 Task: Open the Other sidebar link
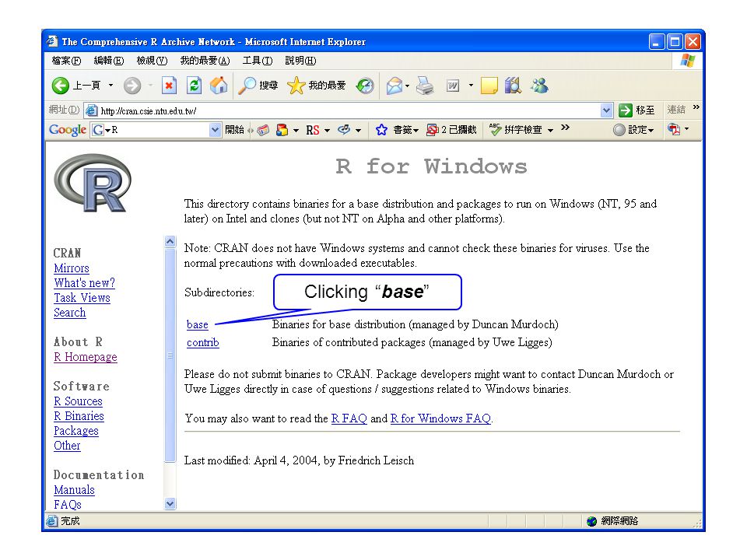click(x=67, y=446)
